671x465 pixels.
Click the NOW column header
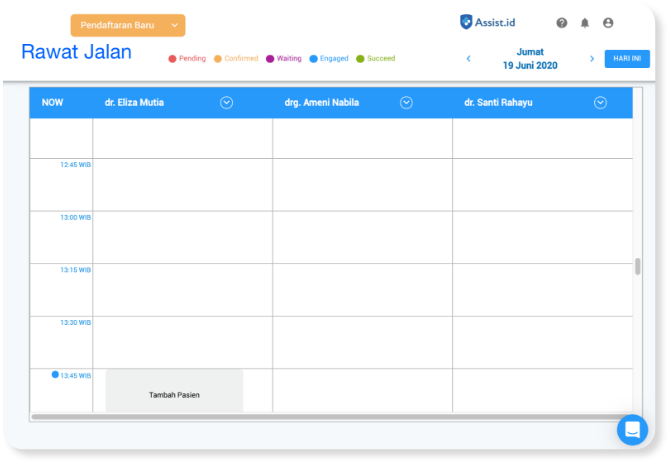[52, 103]
